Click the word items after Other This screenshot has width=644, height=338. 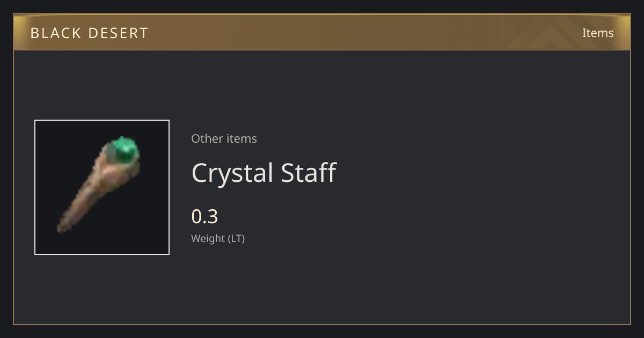pos(241,138)
